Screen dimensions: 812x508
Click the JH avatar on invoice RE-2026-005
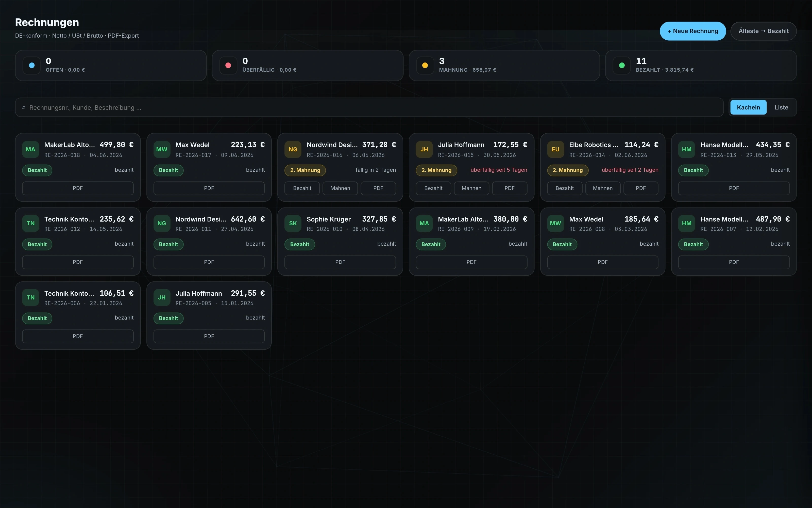pos(162,298)
